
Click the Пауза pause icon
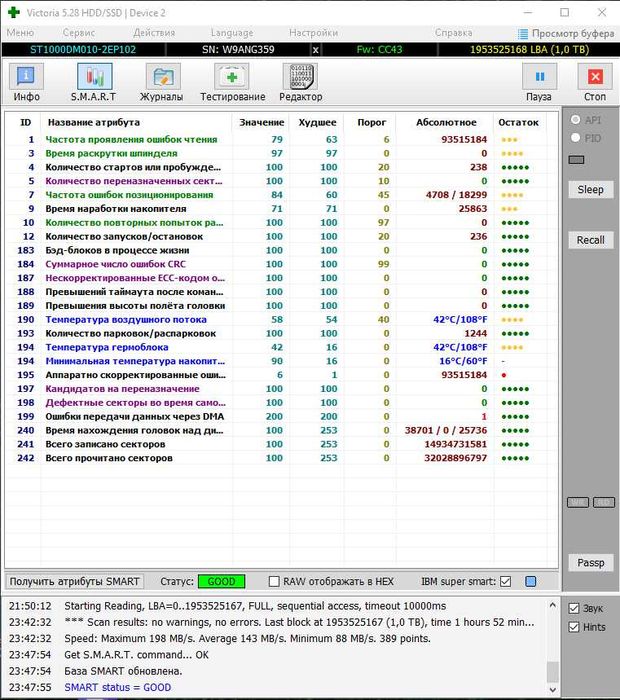pyautogui.click(x=540, y=76)
